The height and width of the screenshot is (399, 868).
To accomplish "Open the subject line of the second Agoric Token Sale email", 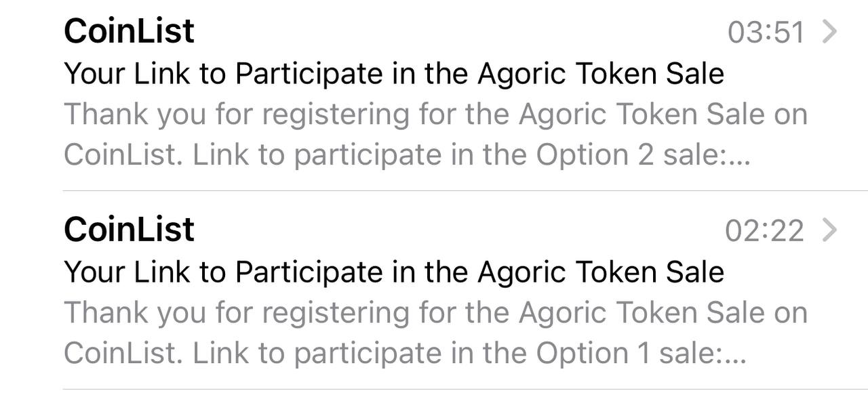I will coord(394,272).
